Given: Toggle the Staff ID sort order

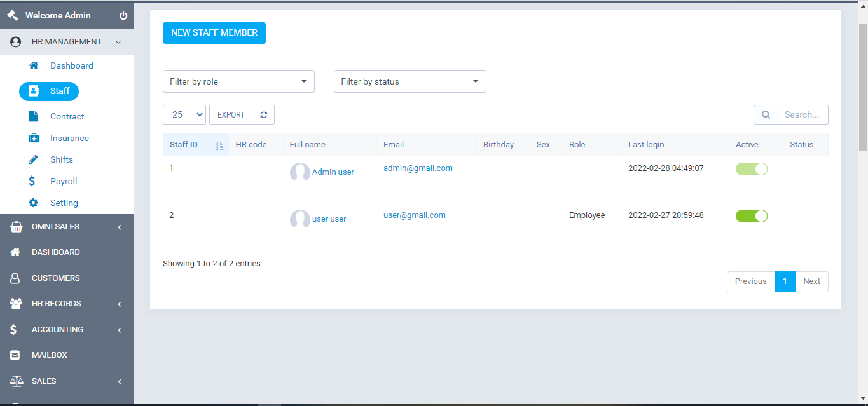Looking at the screenshot, I should (219, 145).
